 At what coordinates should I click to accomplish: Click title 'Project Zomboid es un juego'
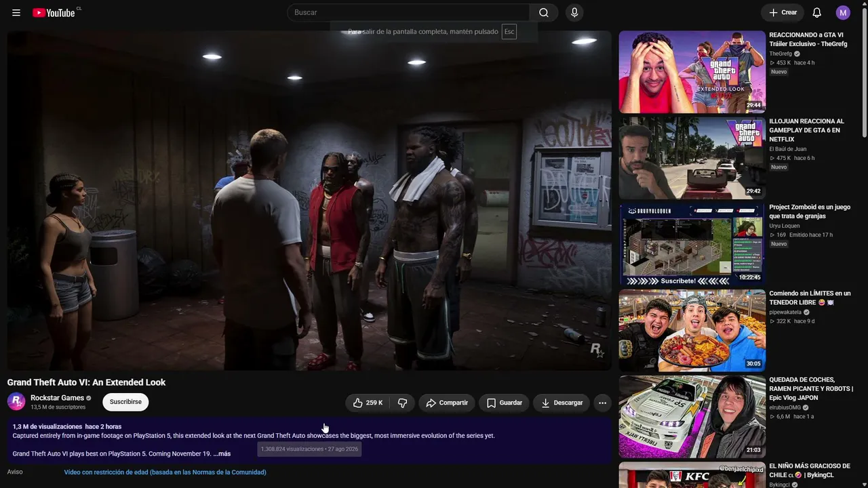click(810, 211)
